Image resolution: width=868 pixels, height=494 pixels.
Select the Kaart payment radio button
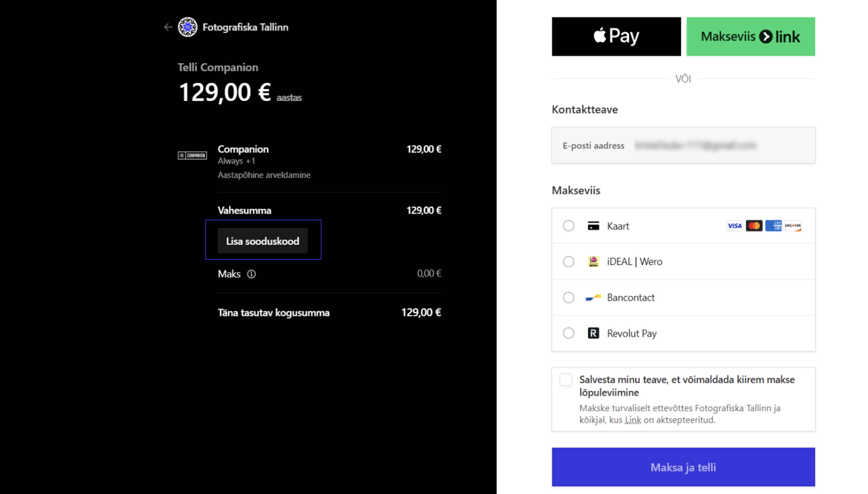pos(569,226)
